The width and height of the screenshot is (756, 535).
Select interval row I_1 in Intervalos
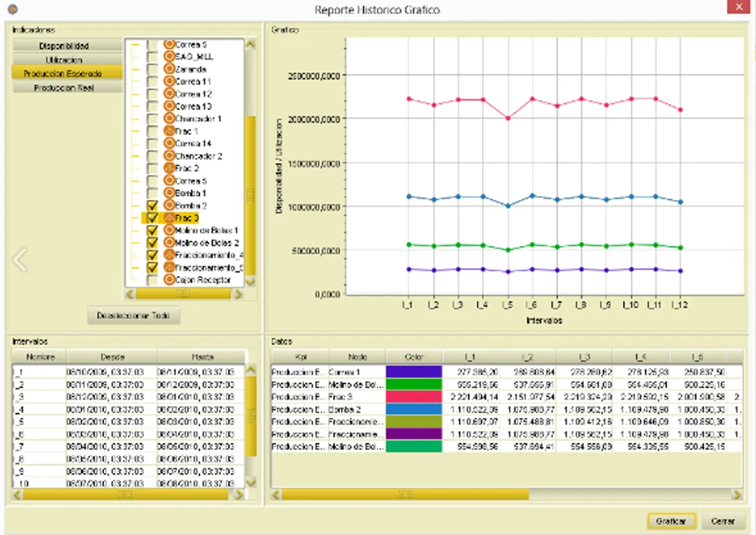[129, 372]
